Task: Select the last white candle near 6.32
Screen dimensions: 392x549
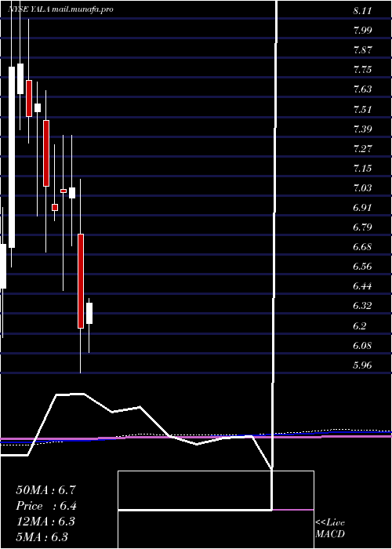Action: pyautogui.click(x=89, y=314)
